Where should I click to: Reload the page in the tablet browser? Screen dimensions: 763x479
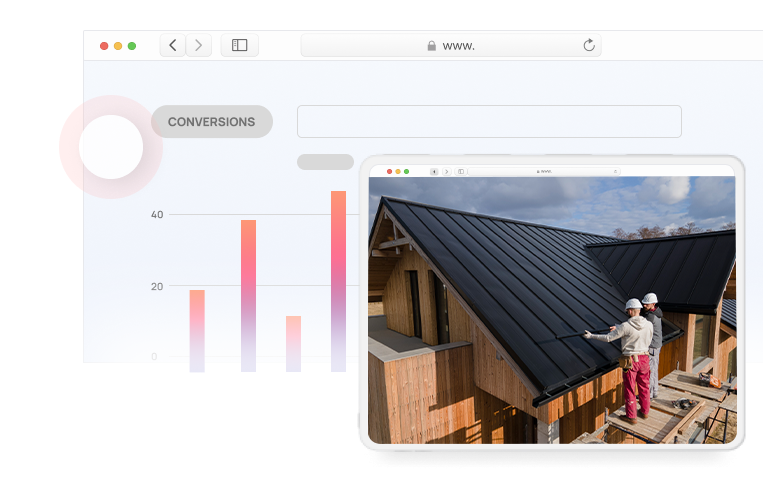tap(615, 171)
